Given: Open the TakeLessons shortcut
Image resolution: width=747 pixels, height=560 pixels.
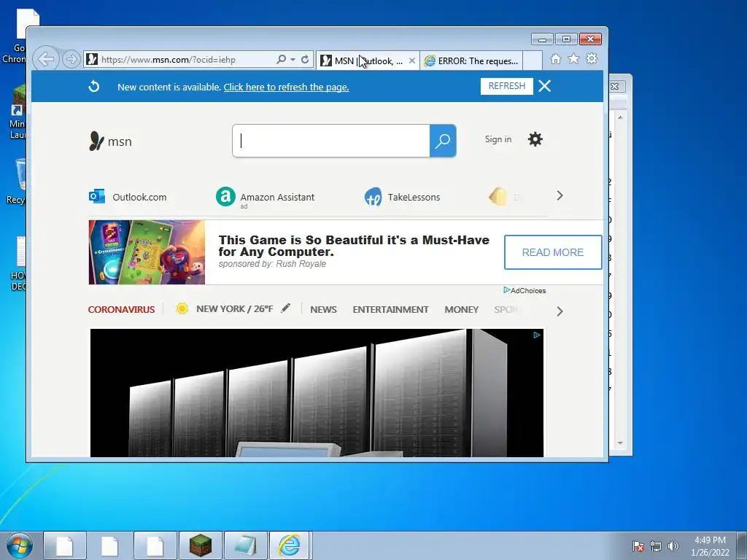Looking at the screenshot, I should pyautogui.click(x=402, y=197).
